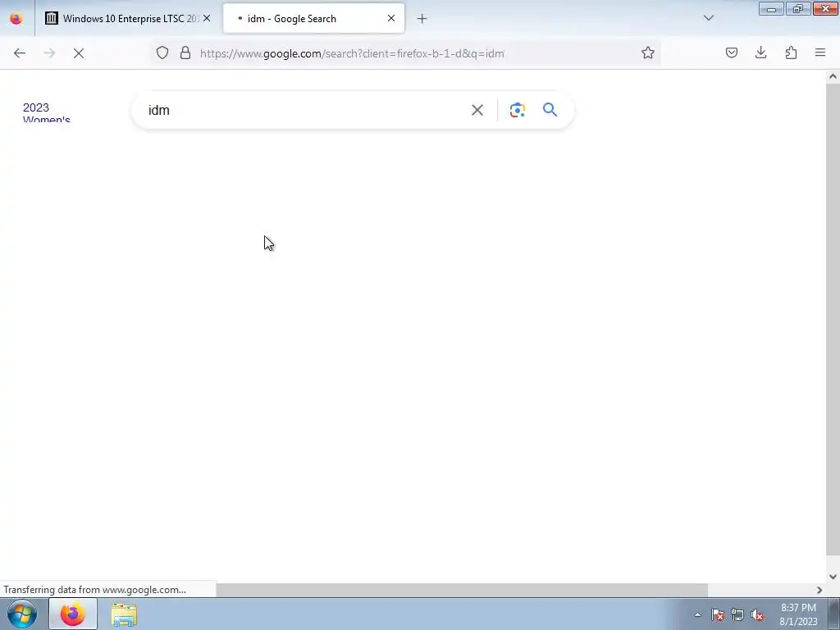
Task: Show hidden system tray icons
Action: 697,614
